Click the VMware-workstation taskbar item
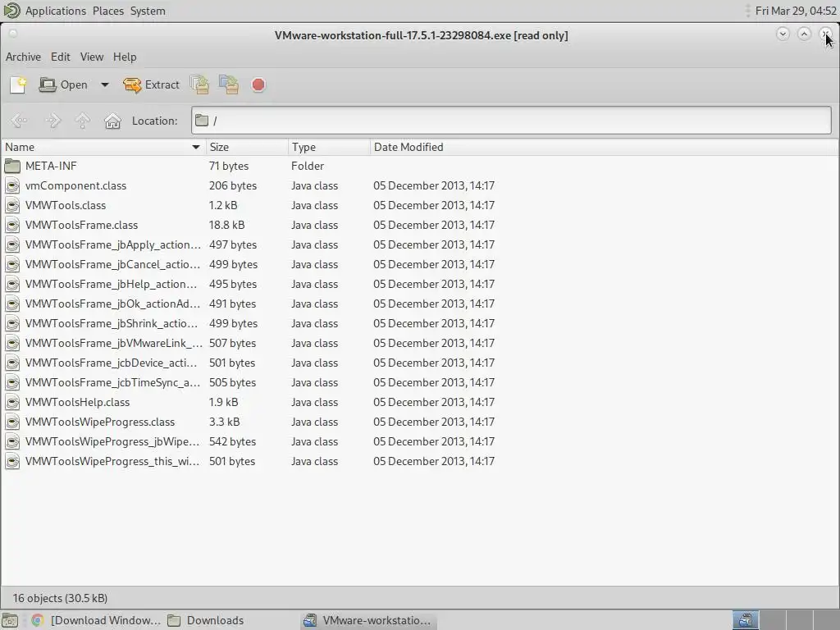Image resolution: width=840 pixels, height=630 pixels. pyautogui.click(x=368, y=620)
